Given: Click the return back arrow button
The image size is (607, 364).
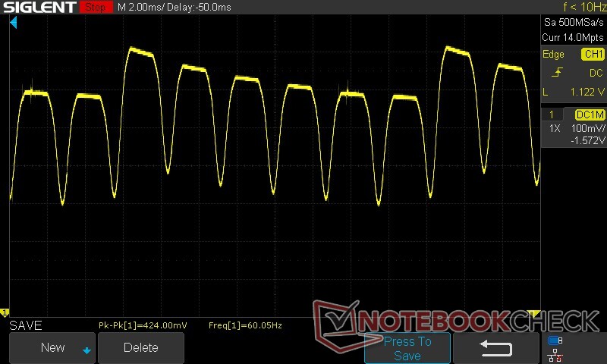Looking at the screenshot, I should (x=496, y=348).
